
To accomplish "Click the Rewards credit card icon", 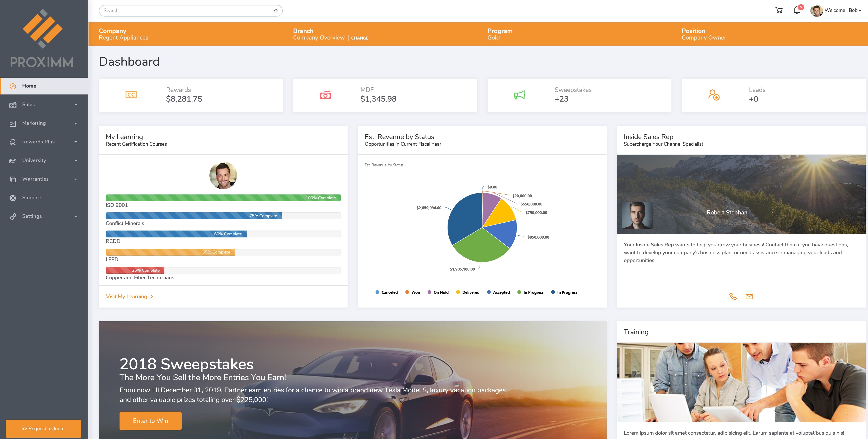I will click(x=131, y=95).
